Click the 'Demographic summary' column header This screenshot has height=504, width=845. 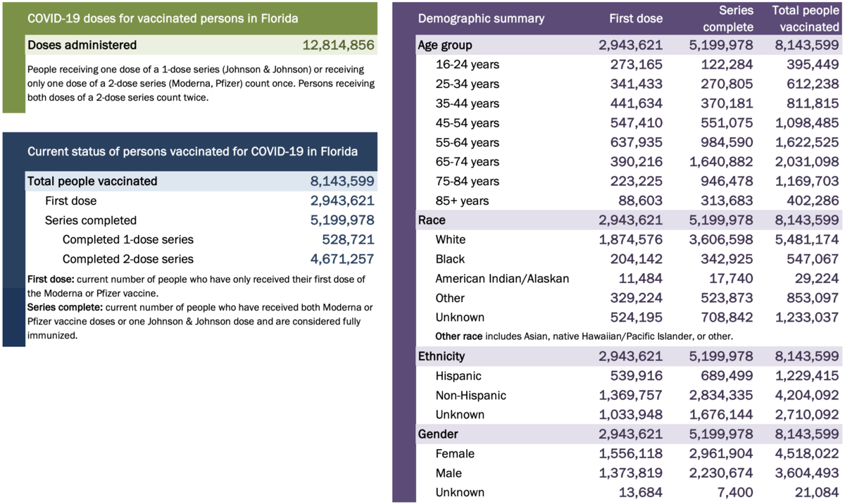[x=481, y=19]
